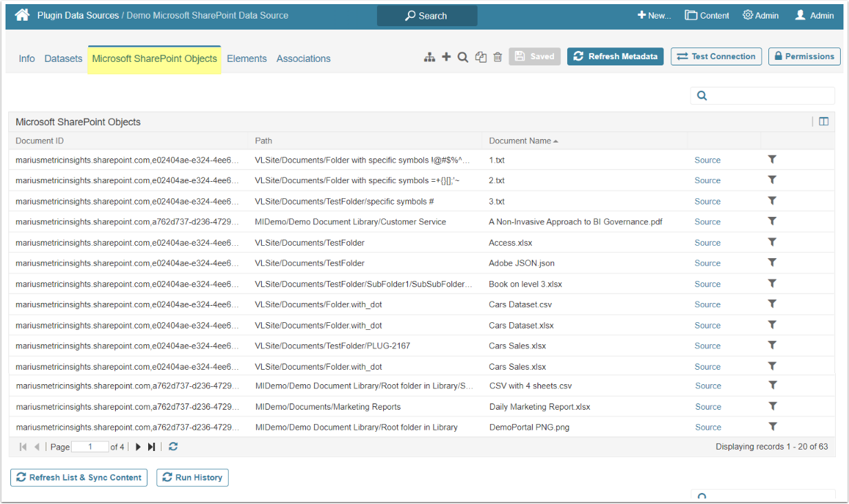849x504 pixels.
Task: Click the Refresh Metadata button
Action: (x=615, y=56)
